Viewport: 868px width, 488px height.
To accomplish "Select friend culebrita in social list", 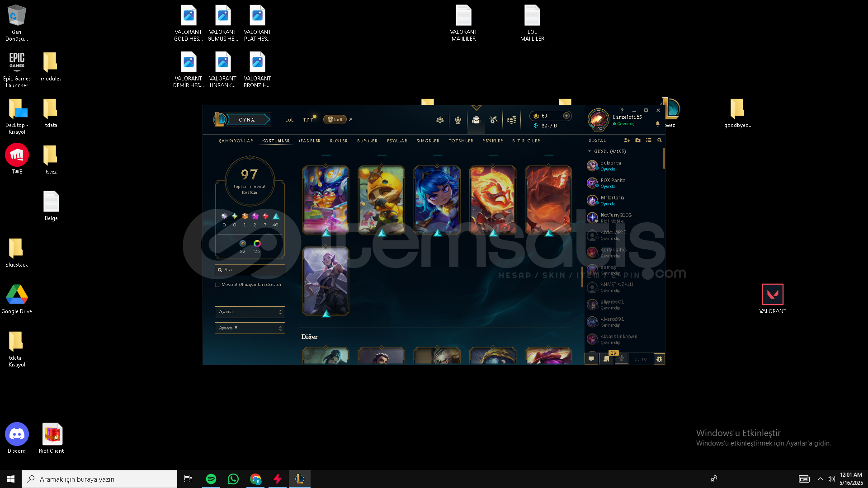I will point(624,166).
